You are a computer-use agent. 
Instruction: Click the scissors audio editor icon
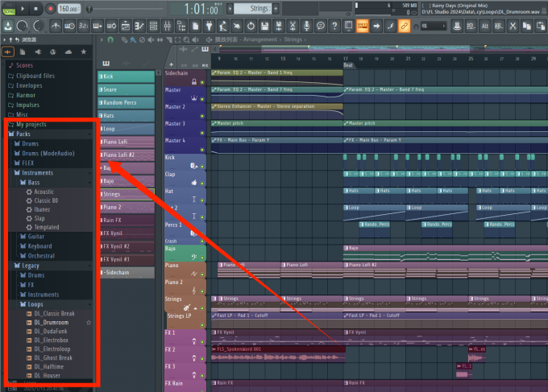click(x=293, y=26)
